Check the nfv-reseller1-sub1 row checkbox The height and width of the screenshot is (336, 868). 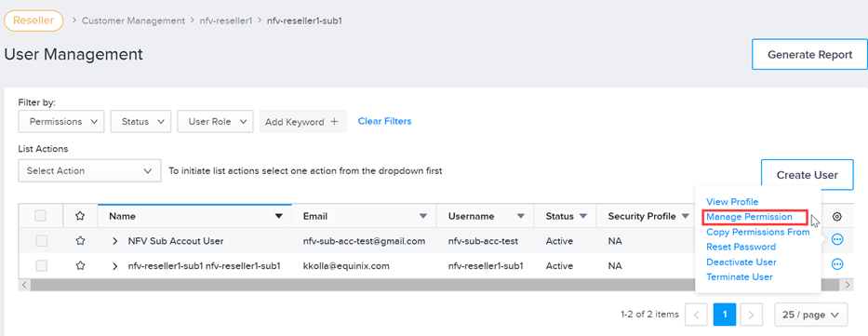tap(41, 265)
